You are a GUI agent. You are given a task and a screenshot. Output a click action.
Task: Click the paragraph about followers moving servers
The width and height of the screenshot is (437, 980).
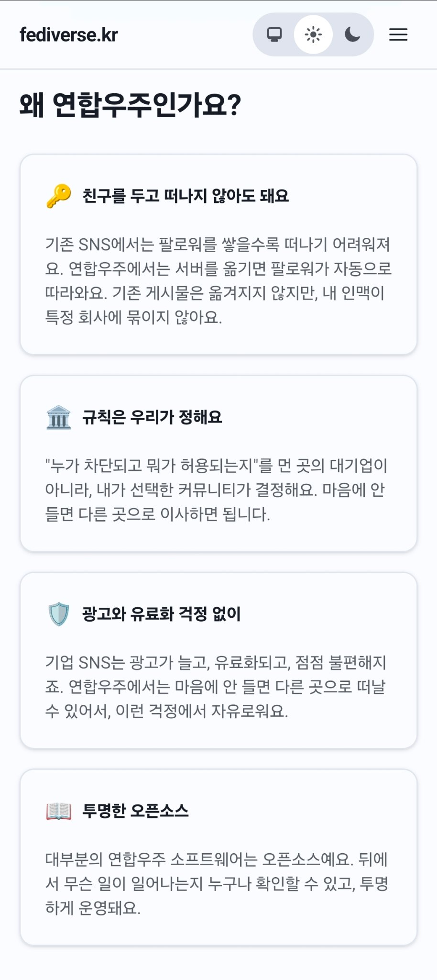click(218, 280)
